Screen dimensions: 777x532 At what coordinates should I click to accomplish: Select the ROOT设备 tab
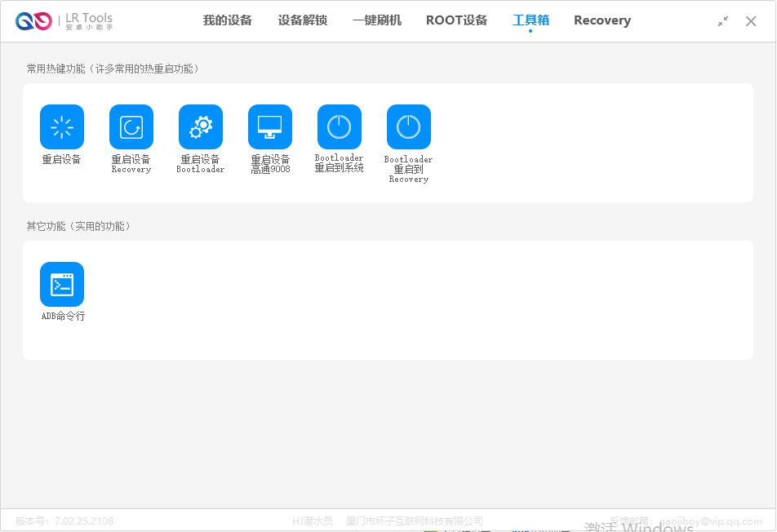[x=456, y=20]
